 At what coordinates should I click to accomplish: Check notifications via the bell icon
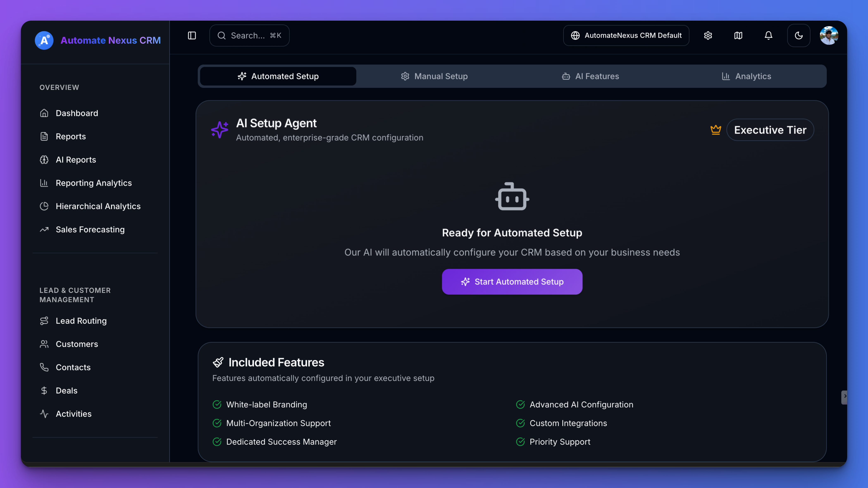pos(768,35)
